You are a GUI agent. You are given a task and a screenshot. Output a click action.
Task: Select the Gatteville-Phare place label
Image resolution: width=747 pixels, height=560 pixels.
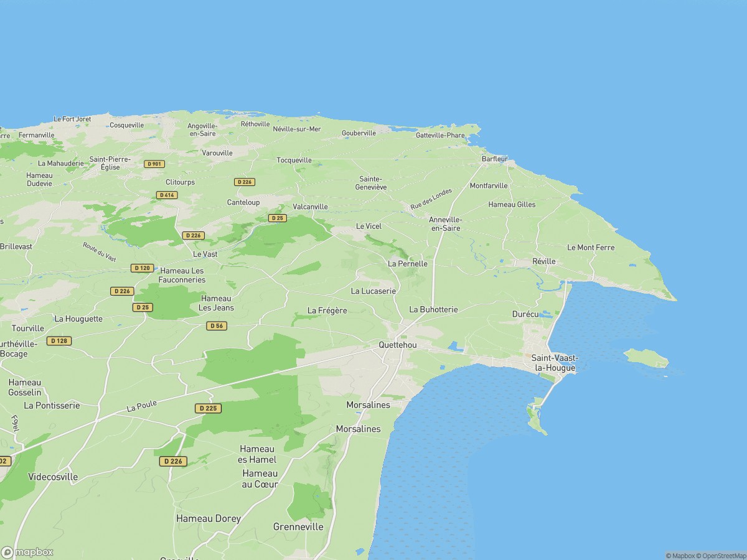[x=440, y=135]
